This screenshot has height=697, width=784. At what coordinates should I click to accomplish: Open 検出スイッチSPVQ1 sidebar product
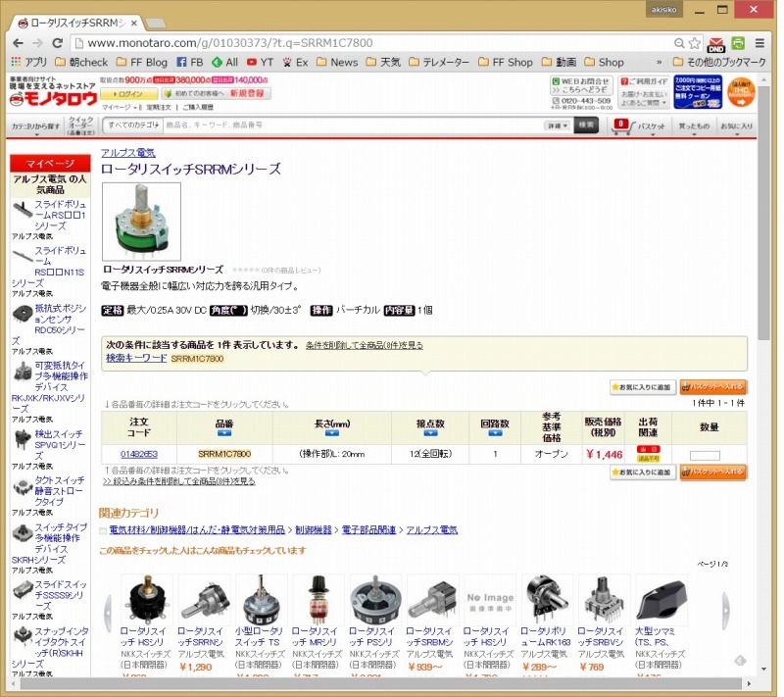[x=50, y=445]
